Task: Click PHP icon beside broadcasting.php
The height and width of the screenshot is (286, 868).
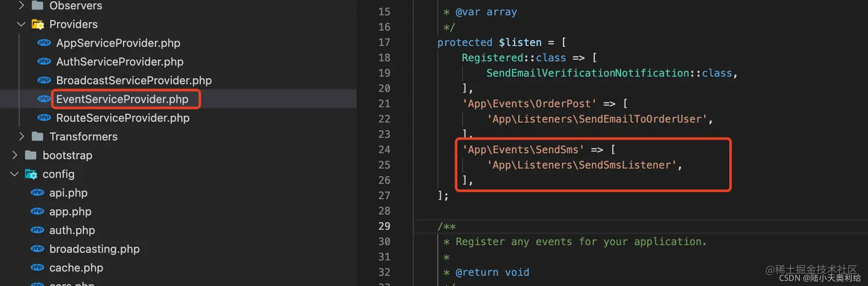Action: 37,249
